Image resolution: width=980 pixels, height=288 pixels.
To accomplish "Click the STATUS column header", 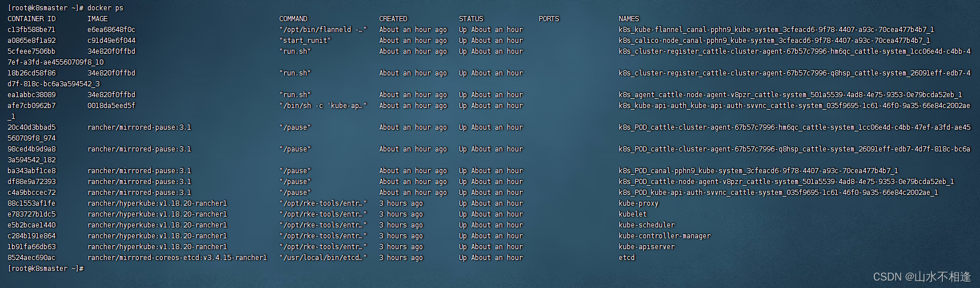I will 471,19.
